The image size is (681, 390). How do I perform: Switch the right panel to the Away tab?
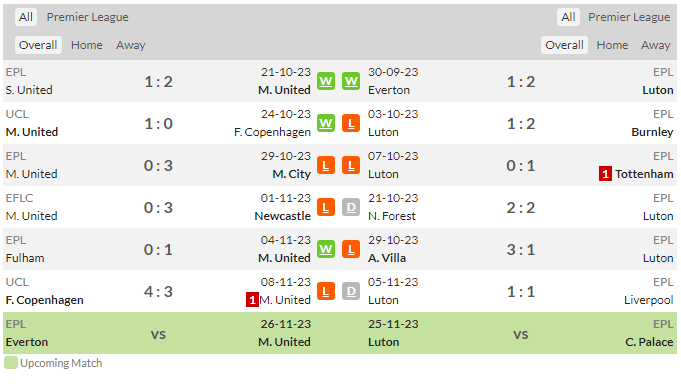[655, 45]
